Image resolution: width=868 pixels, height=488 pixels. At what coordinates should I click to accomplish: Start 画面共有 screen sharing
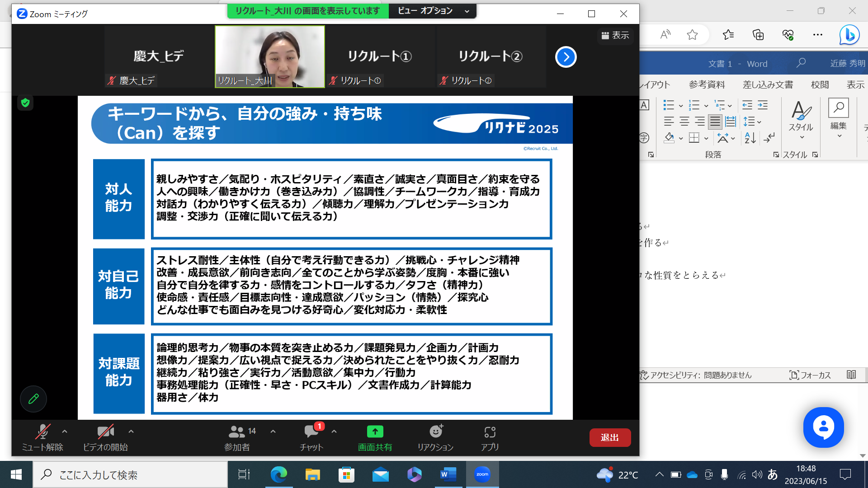(x=374, y=437)
